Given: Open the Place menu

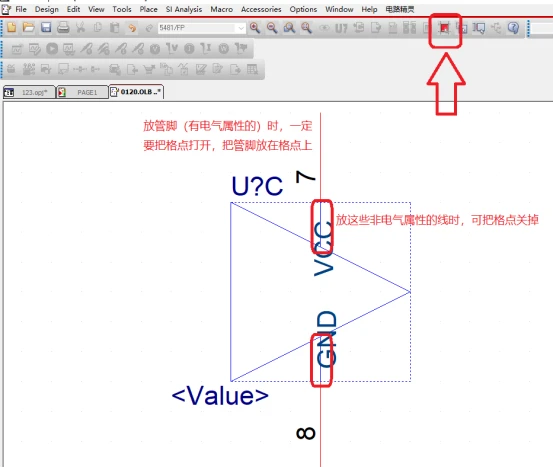Looking at the screenshot, I should click(148, 9).
